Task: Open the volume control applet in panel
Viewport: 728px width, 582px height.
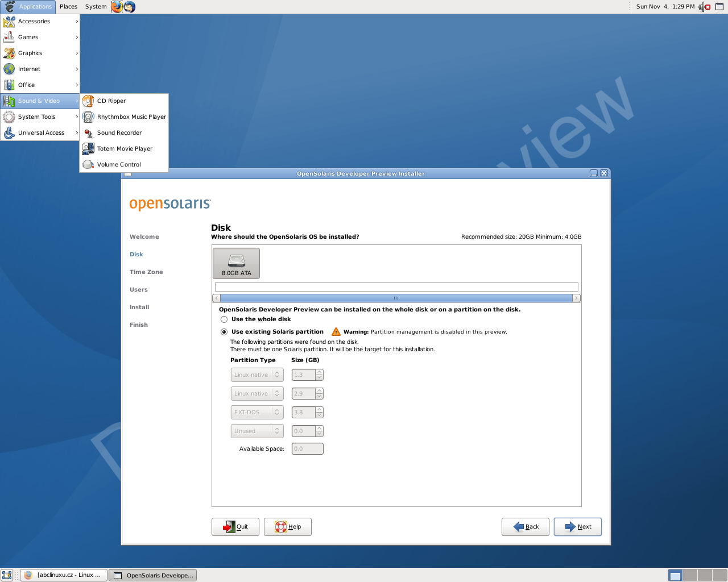Action: (x=705, y=7)
